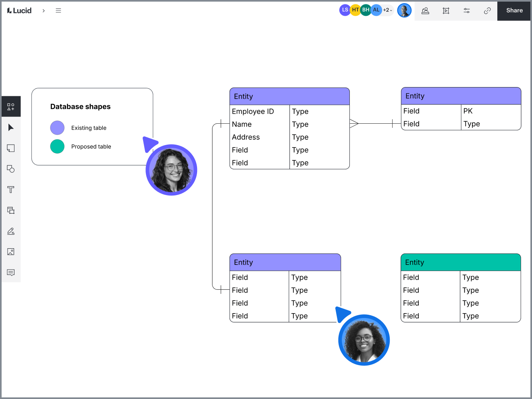Click the Proposed table legend label
The height and width of the screenshot is (399, 532).
(x=91, y=146)
